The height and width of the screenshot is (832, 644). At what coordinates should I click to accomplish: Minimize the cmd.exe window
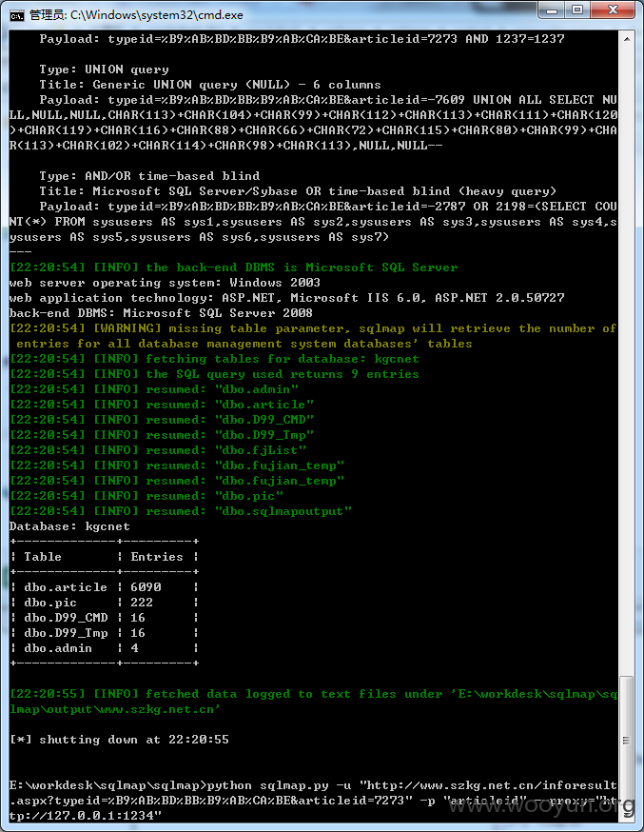(x=552, y=10)
